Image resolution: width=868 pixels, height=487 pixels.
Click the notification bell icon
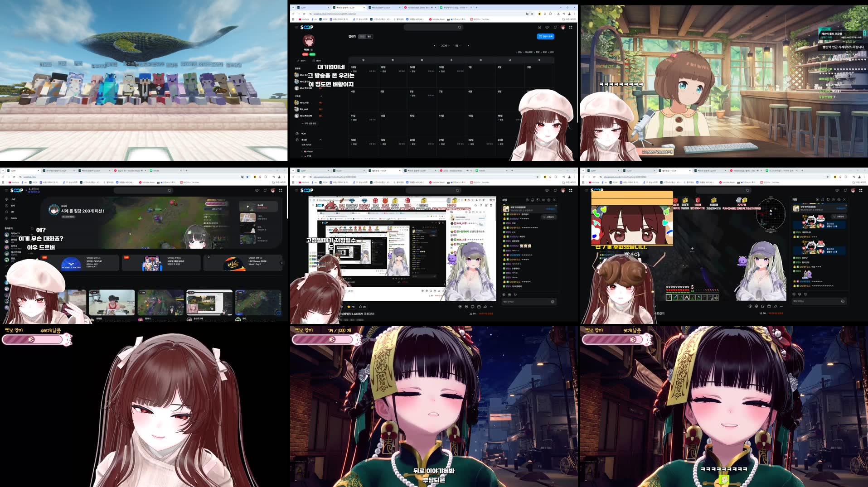coord(555,27)
